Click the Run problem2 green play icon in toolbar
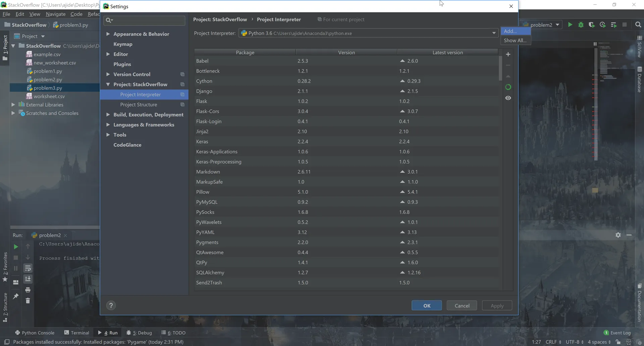644x346 pixels. 570,24
